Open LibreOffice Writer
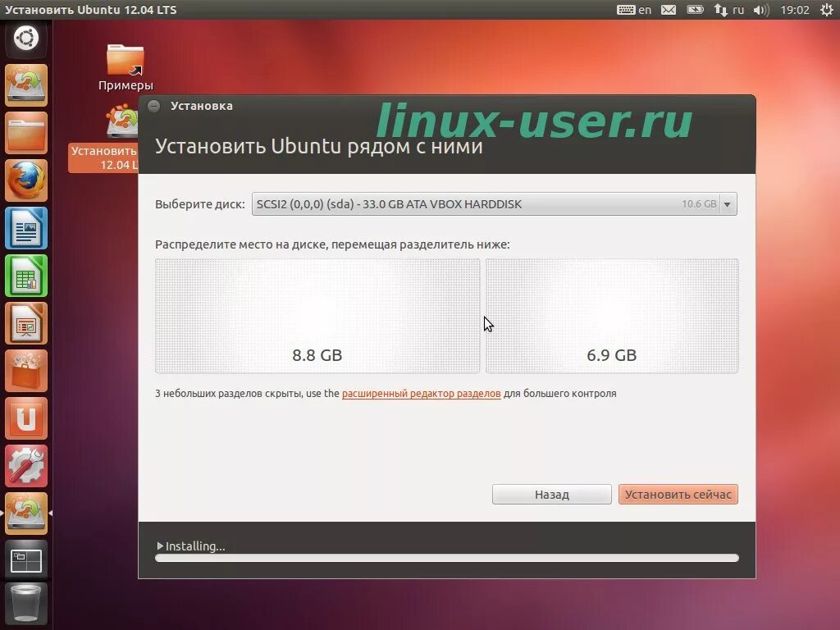This screenshot has width=840, height=630. 25,228
